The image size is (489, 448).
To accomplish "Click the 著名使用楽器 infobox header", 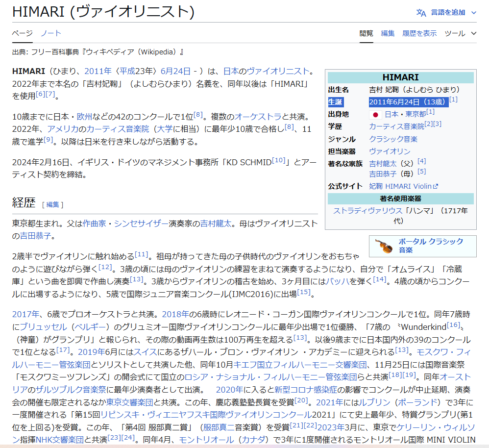I will tap(400, 199).
